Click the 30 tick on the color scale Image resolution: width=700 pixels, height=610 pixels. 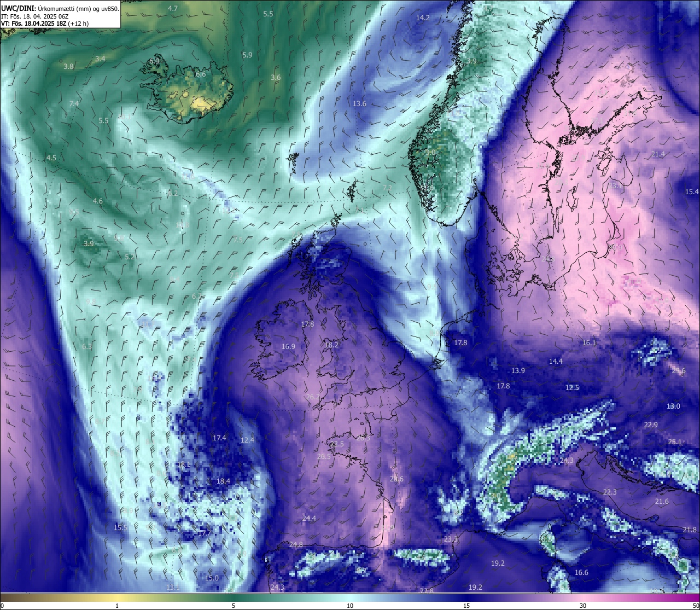(x=583, y=605)
